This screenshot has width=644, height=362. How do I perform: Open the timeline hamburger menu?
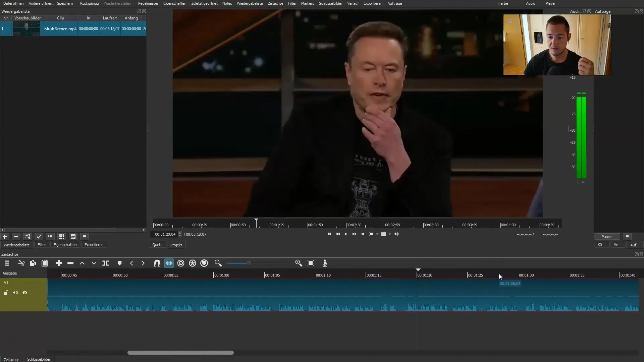tap(7, 263)
